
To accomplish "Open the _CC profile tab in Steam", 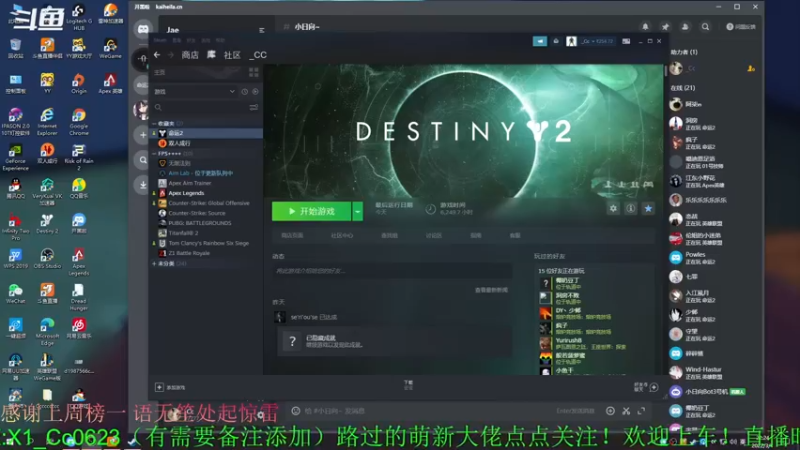I will [x=258, y=55].
